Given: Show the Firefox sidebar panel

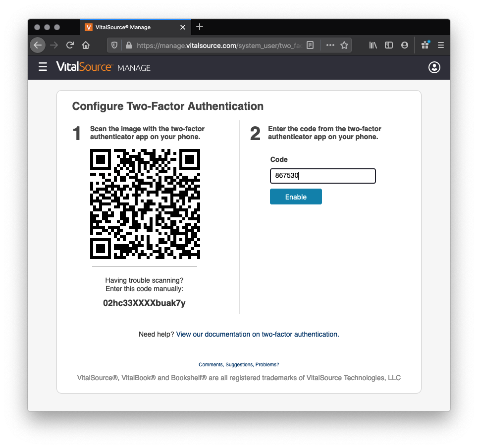Looking at the screenshot, I should pyautogui.click(x=389, y=45).
